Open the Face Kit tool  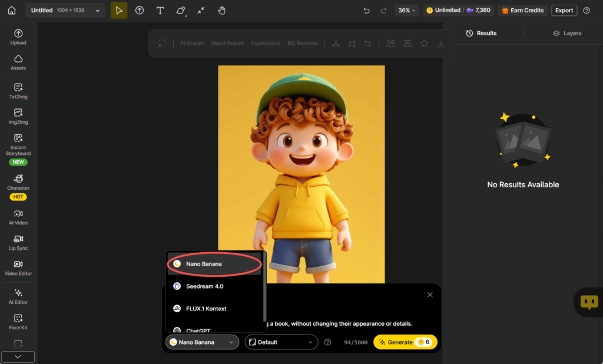(18, 322)
